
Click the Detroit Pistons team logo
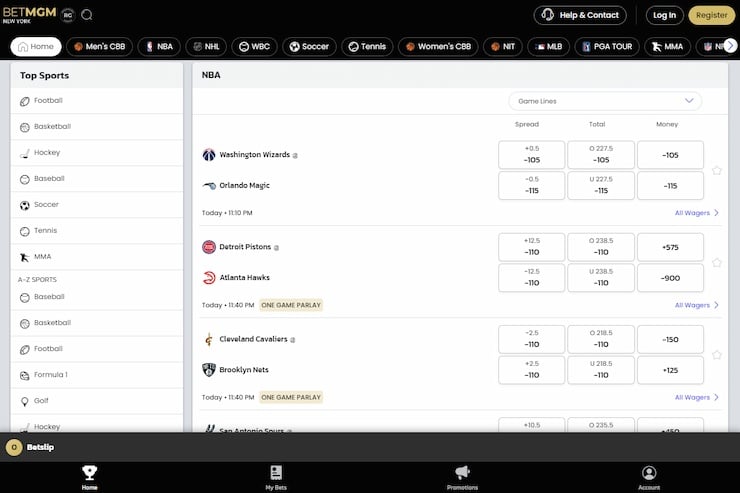(209, 247)
